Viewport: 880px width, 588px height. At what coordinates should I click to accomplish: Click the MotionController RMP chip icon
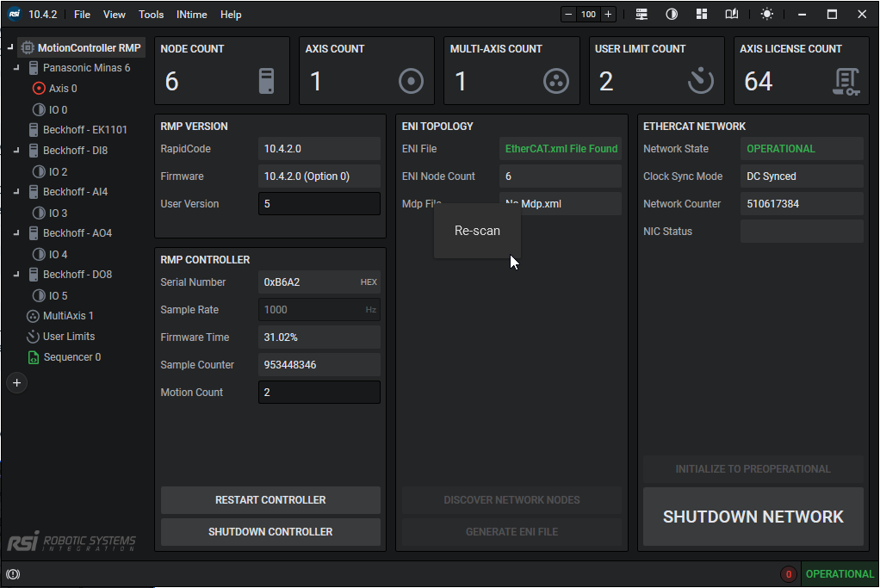tap(28, 47)
